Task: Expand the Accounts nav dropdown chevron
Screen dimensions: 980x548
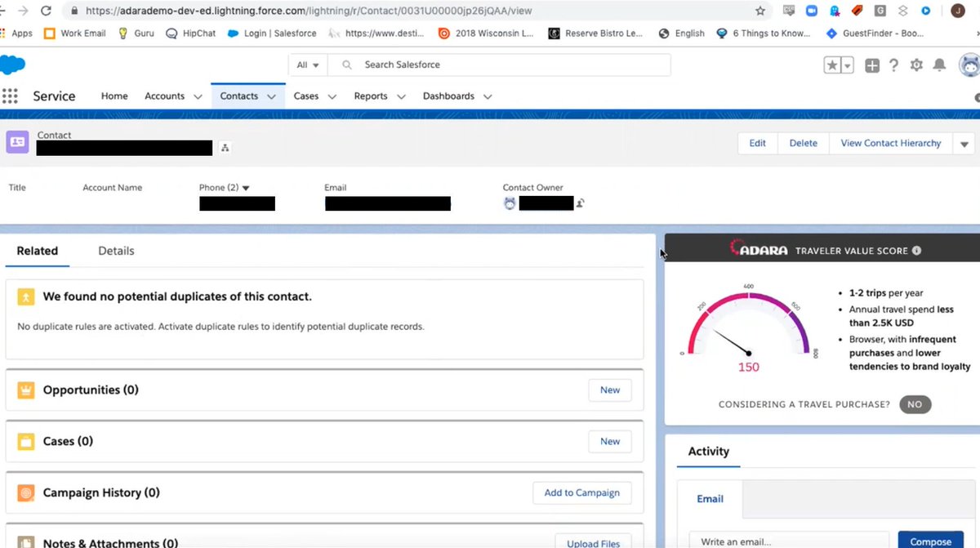Action: coord(198,96)
